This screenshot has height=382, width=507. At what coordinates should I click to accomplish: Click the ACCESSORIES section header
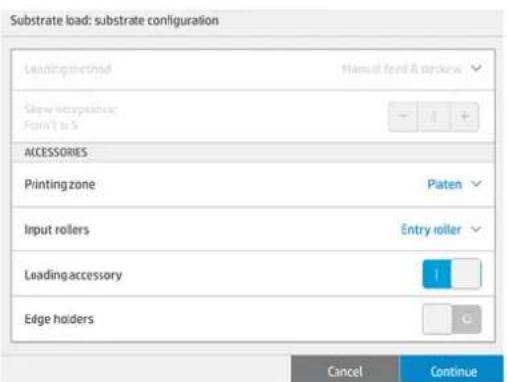pyautogui.click(x=56, y=152)
